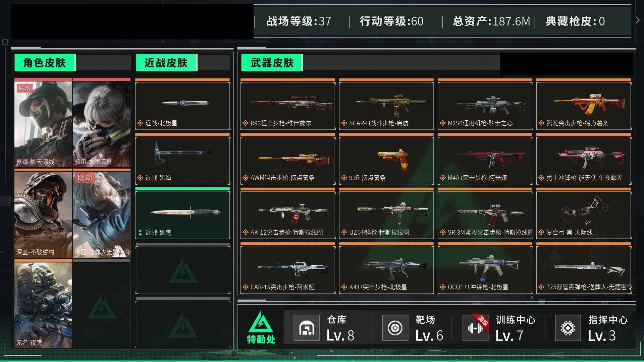Click the 典藏枪皮 counter
Image resolution: width=644 pixels, height=362 pixels.
click(575, 21)
